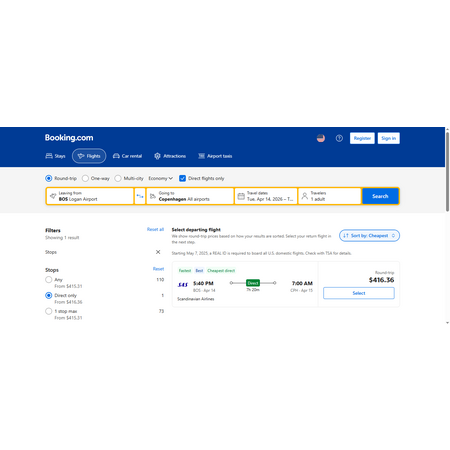Select the One-way radio button
450x450 pixels.
point(85,178)
